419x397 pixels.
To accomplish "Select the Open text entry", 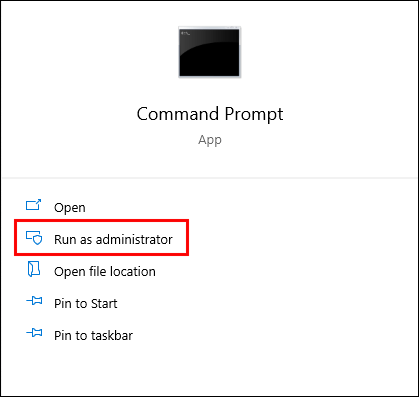I will pyautogui.click(x=70, y=208).
